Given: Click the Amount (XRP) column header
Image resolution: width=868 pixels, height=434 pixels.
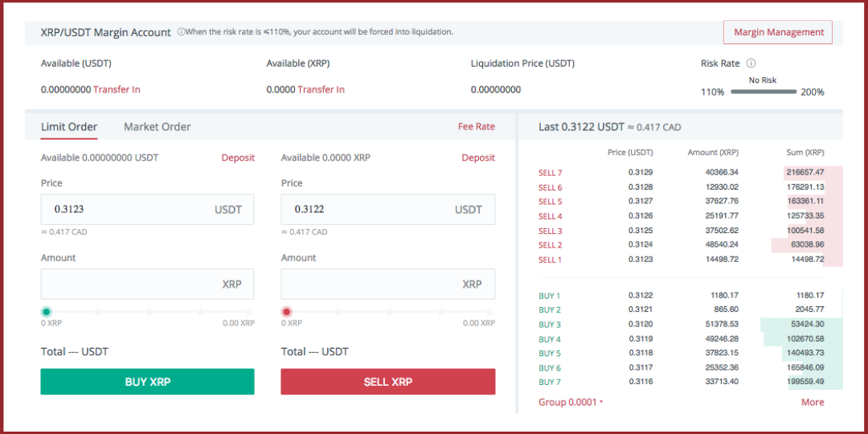Looking at the screenshot, I should click(x=713, y=152).
